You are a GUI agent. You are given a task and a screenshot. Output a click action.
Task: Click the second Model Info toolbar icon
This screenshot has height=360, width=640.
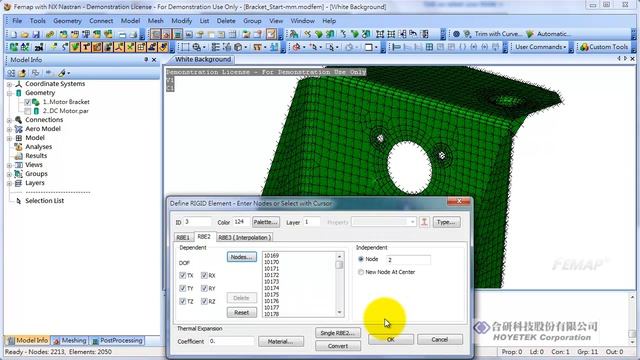click(22, 73)
